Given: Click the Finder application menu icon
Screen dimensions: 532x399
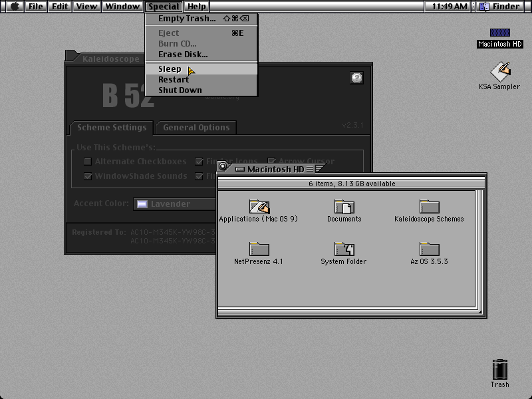Looking at the screenshot, I should (484, 6).
